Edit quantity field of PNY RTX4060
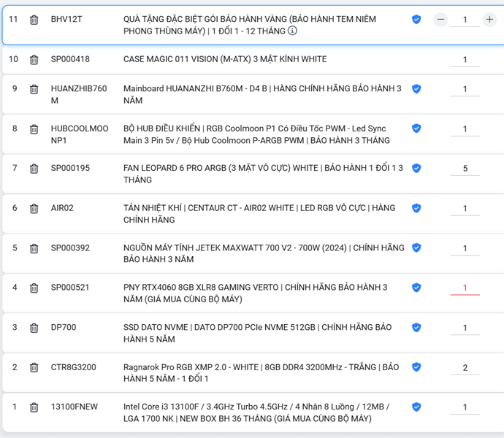The height and width of the screenshot is (438, 504). point(465,288)
